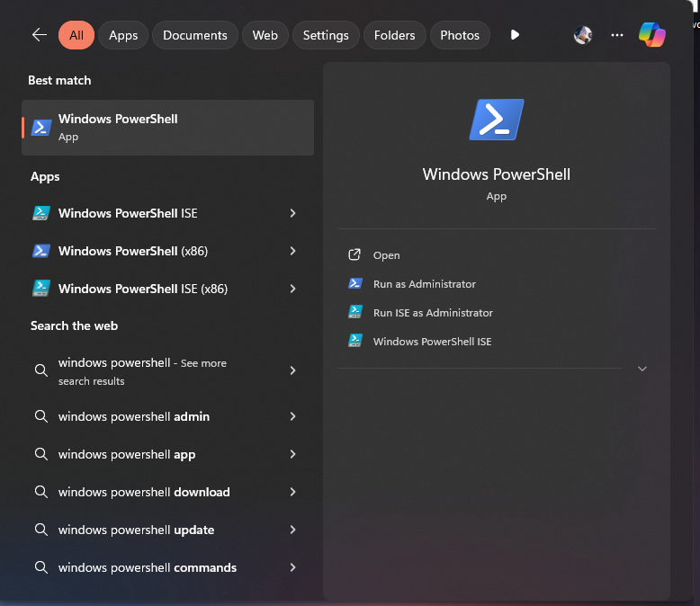The image size is (700, 606).
Task: Switch to the Apps filter tab
Action: [123, 35]
